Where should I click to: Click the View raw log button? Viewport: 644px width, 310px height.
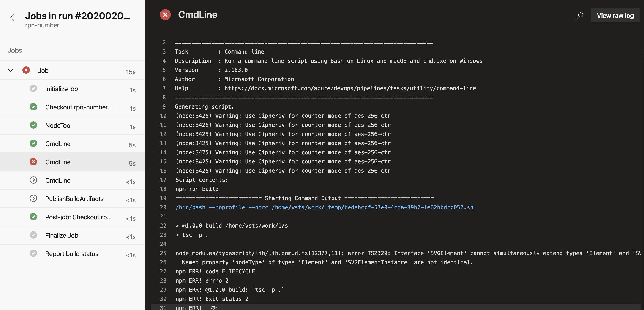point(615,15)
